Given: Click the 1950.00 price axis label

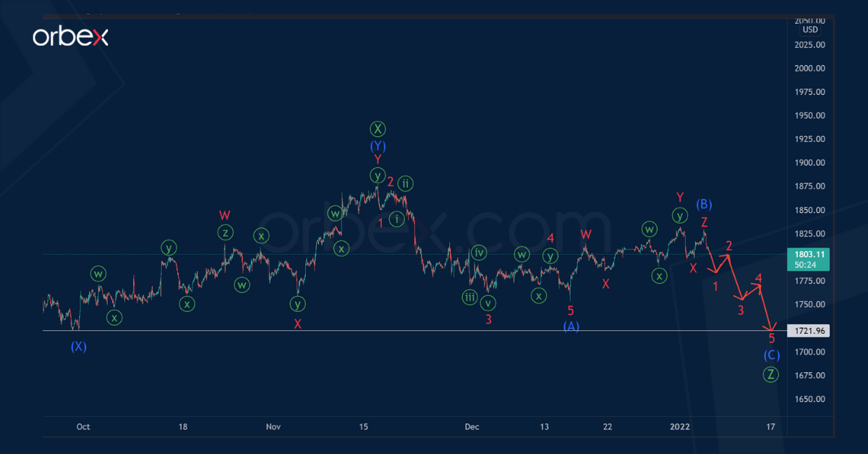Looking at the screenshot, I should [810, 116].
